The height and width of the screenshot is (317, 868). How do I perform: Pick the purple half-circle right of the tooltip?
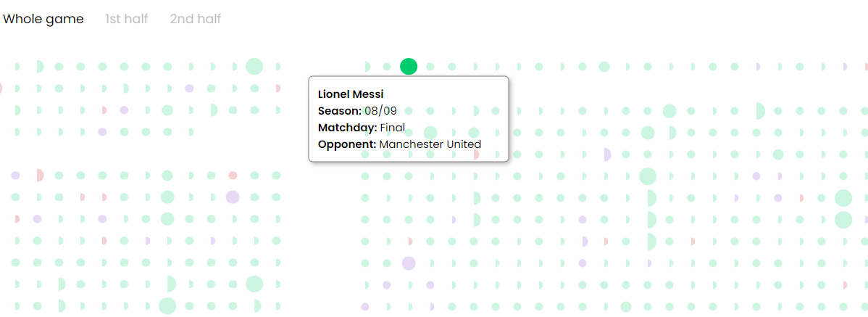point(607,155)
